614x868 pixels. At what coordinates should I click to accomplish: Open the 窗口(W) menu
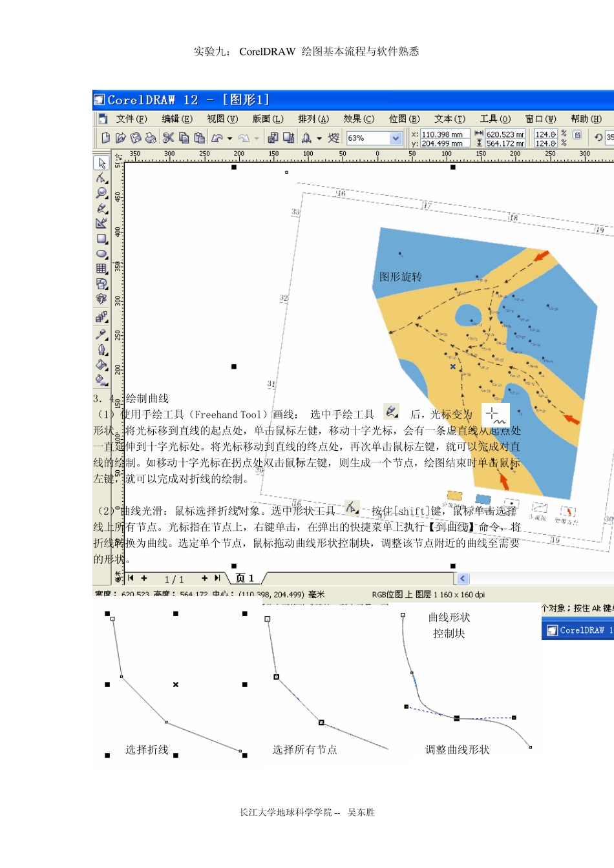[540, 119]
